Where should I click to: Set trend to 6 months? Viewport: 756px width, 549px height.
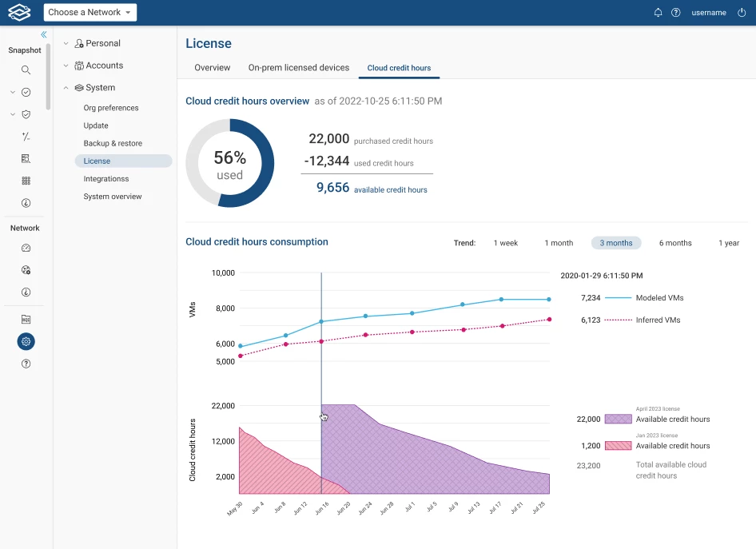click(x=675, y=243)
